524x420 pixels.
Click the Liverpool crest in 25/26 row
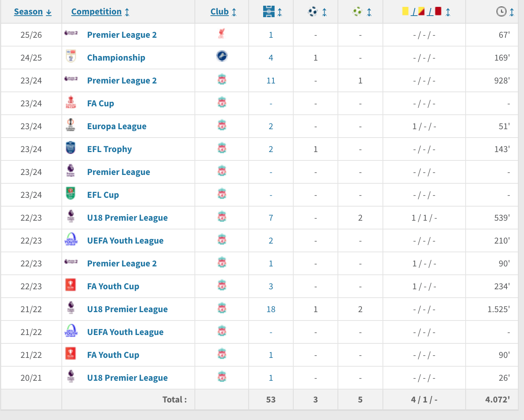click(x=222, y=34)
